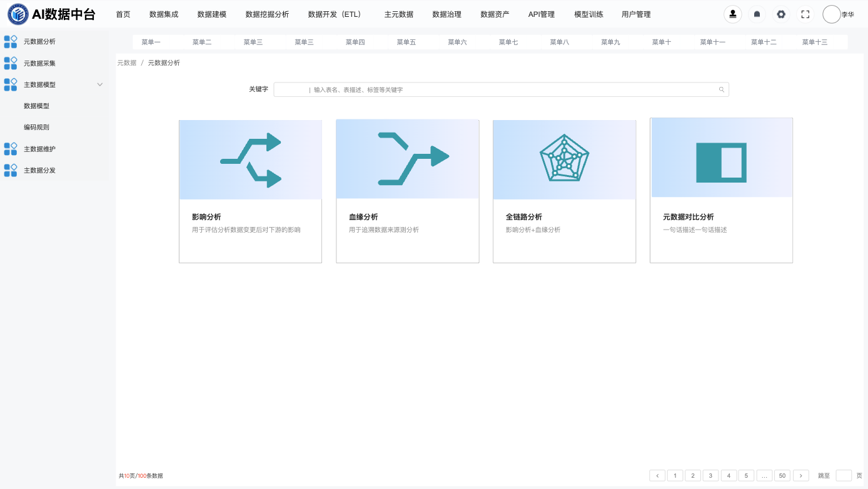
Task: Select the 菜单十一 tab
Action: pyautogui.click(x=713, y=43)
